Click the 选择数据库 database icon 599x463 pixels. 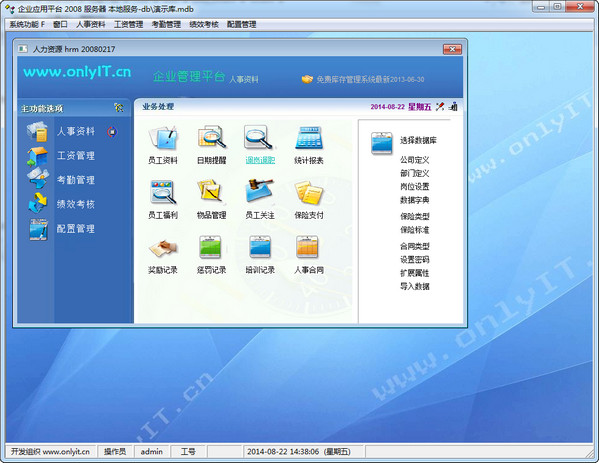click(382, 143)
